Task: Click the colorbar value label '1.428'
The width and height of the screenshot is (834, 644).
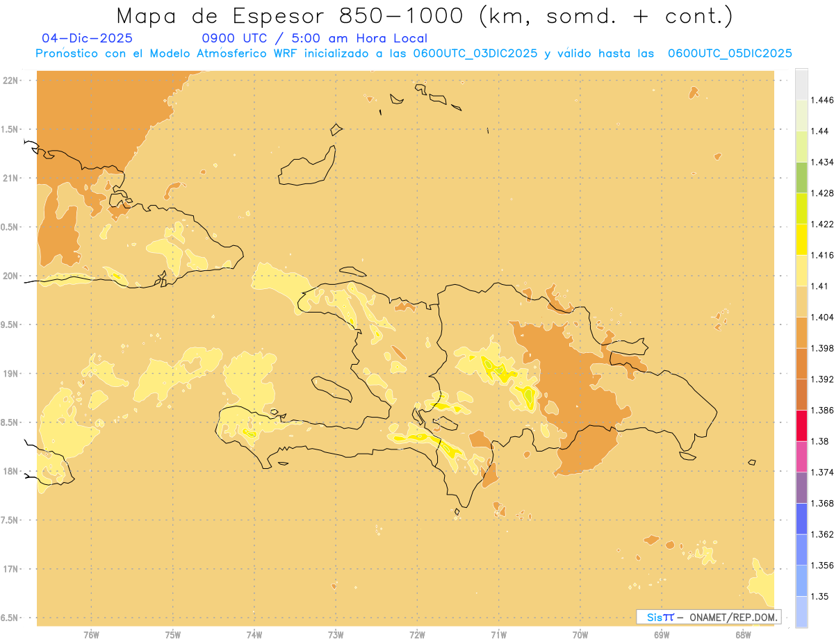Action: [822, 193]
